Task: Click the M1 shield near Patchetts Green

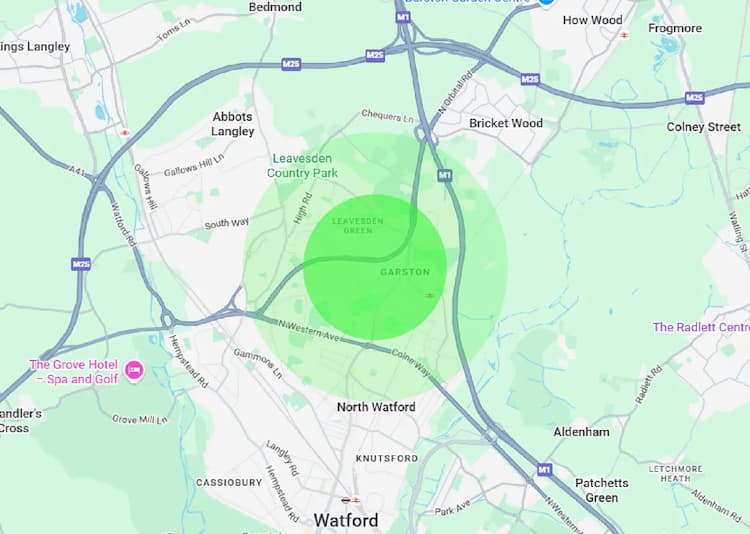Action: coord(544,469)
